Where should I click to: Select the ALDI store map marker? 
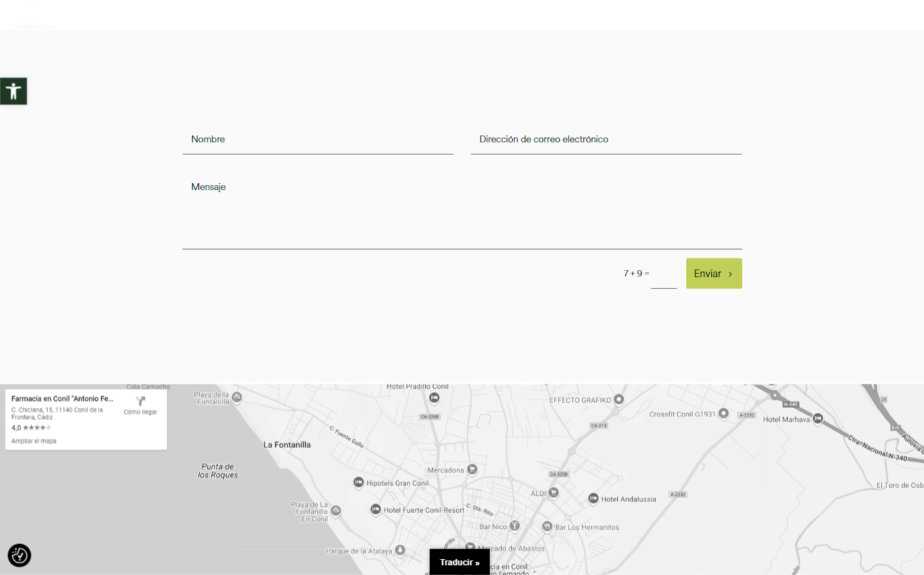click(x=554, y=493)
